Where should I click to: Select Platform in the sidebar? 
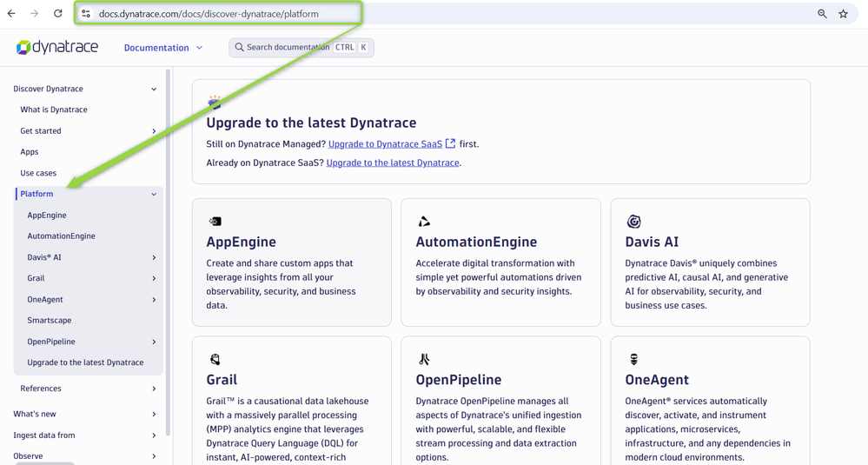click(x=36, y=194)
